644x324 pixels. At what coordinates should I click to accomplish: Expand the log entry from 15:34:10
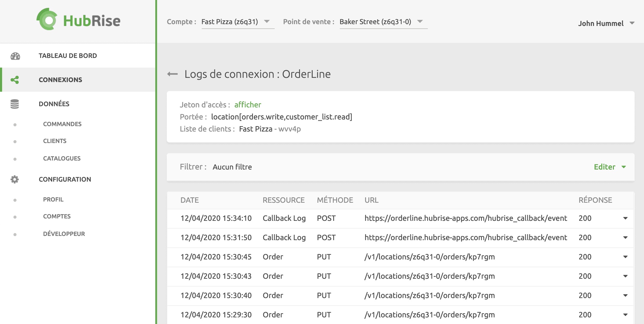point(625,218)
